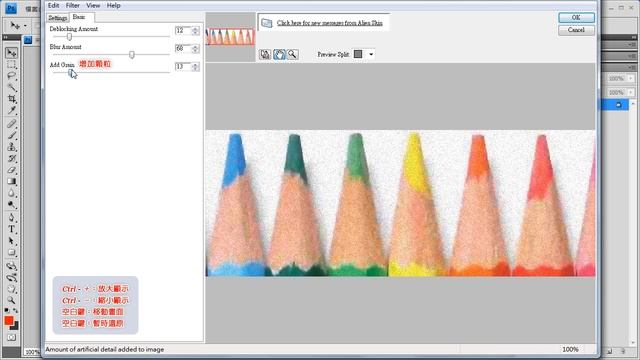
Task: Select the Gradient tool
Action: pos(11,181)
